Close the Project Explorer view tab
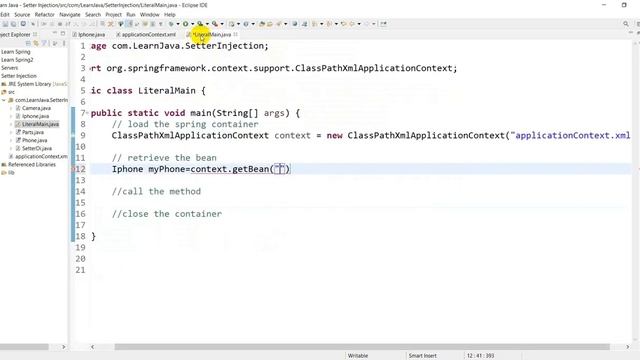 (35, 35)
